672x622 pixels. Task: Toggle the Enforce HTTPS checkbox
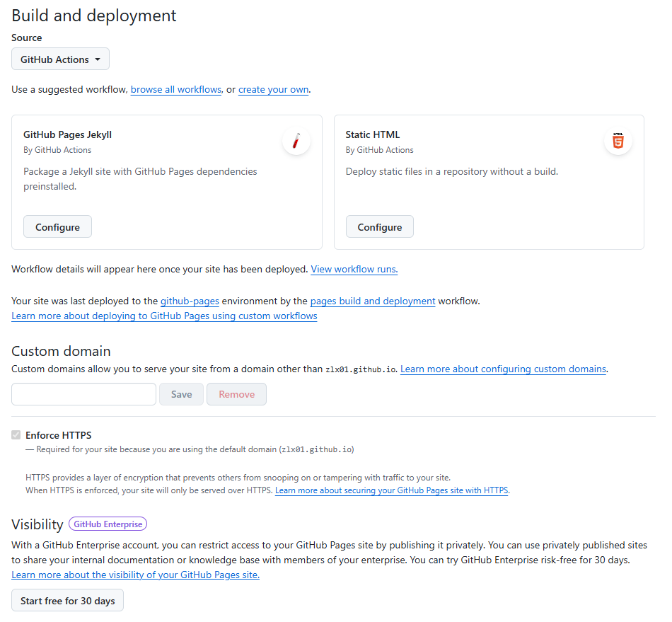pos(16,435)
